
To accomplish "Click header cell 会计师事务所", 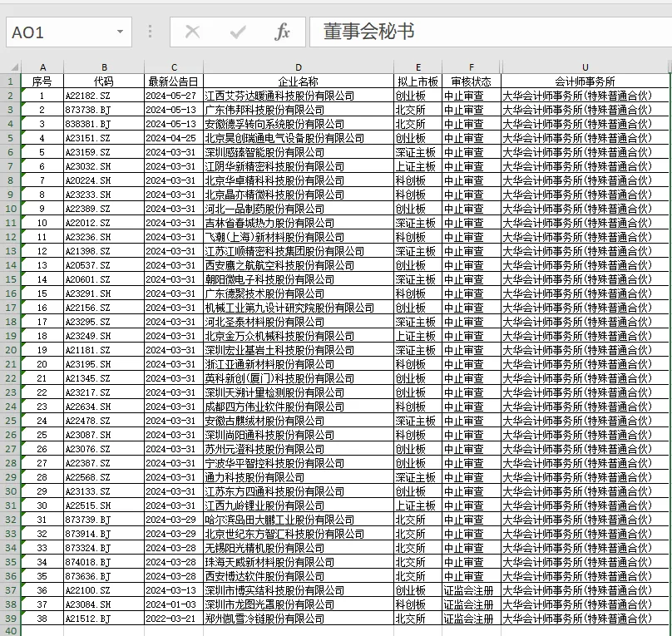I will [585, 81].
